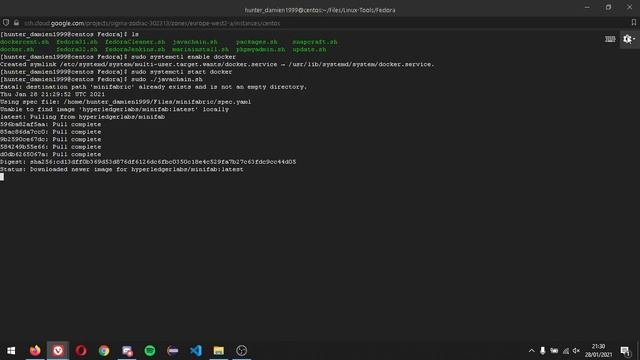This screenshot has height=360, width=640.
Task: Click the snapcraft.sh file name
Action: click(x=315, y=42)
